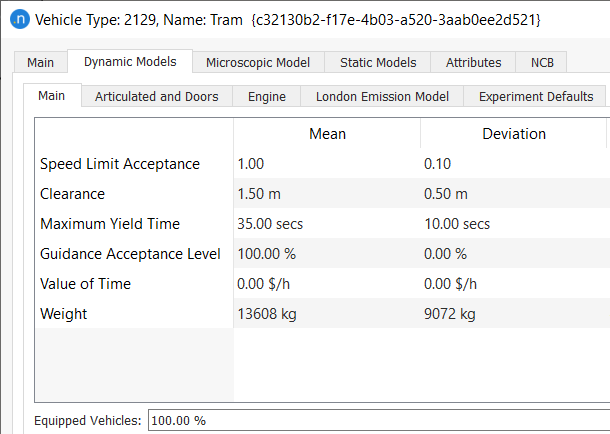Select the inner Main sub-tab
This screenshot has height=434, width=610.
[x=52, y=96]
